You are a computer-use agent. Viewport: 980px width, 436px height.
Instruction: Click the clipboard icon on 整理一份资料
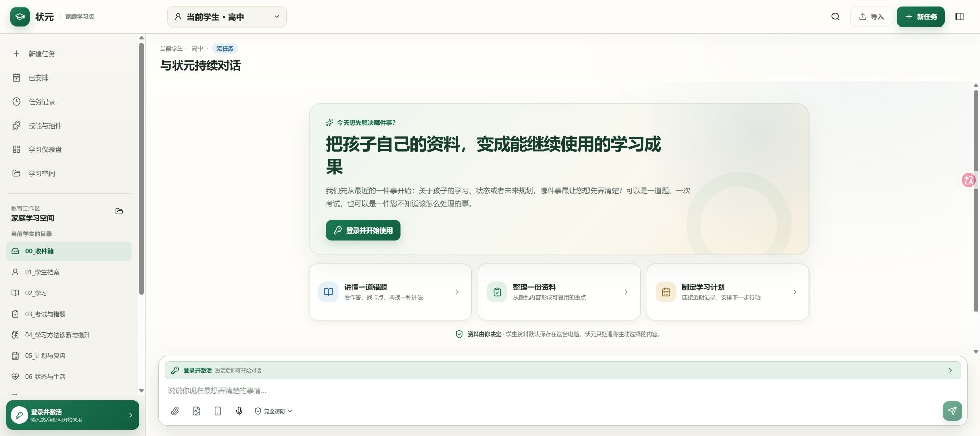click(x=497, y=292)
